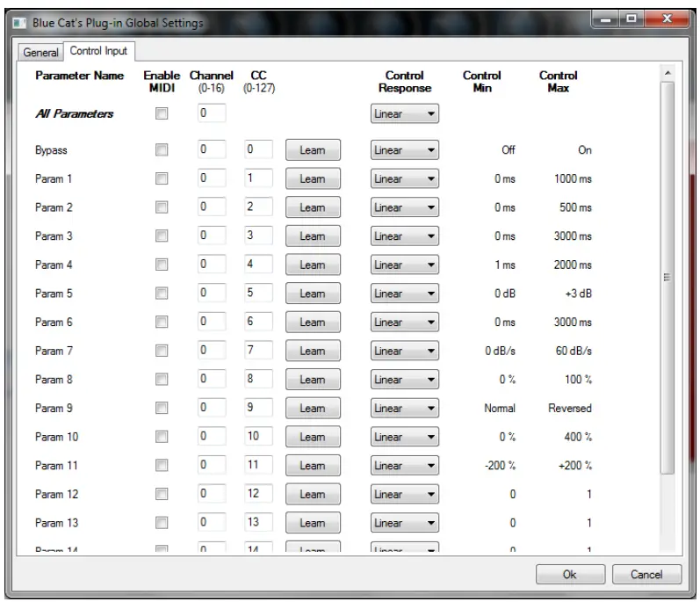Start MIDI Learn for Param 9
The image size is (700, 602).
click(313, 408)
